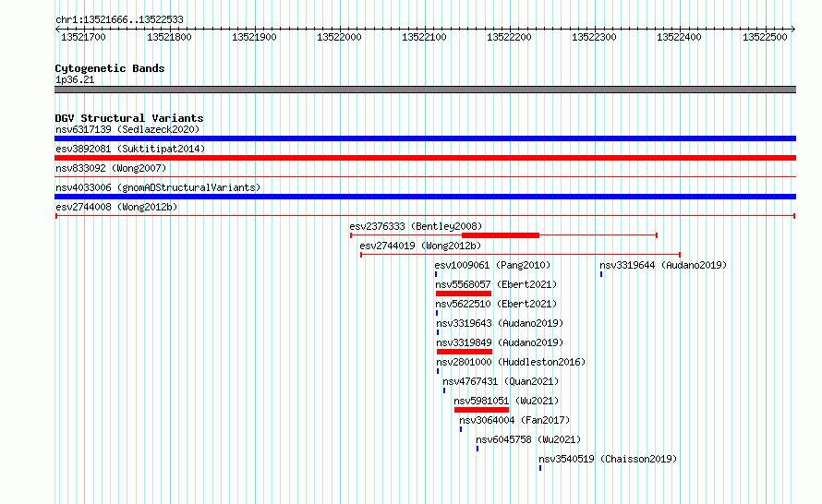Open nsv3540519 (Chaisson2019) label

(608, 459)
